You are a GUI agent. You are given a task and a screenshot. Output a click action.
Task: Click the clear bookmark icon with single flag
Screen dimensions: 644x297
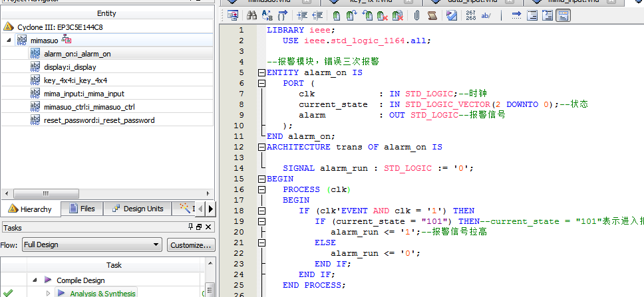click(x=383, y=15)
